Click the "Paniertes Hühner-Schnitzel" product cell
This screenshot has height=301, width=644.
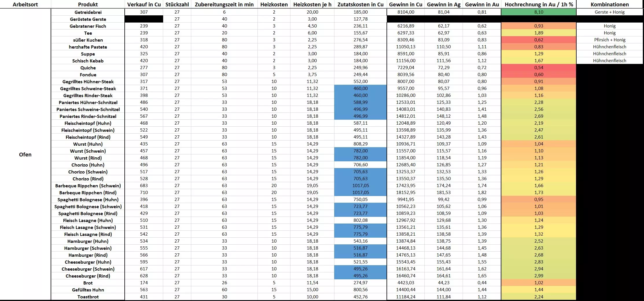tap(88, 102)
